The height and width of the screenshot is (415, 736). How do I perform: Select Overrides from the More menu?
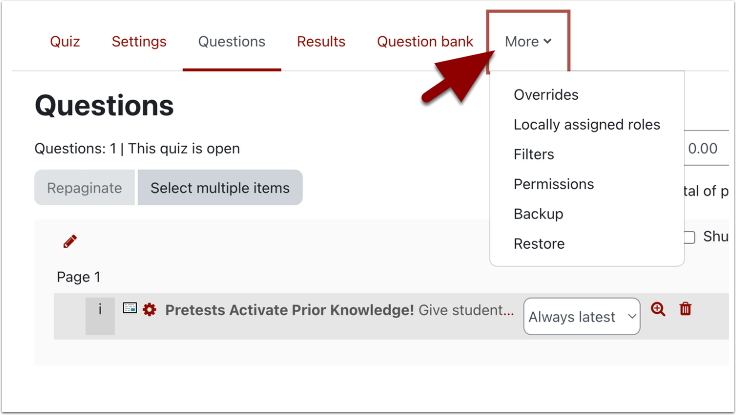tap(546, 95)
